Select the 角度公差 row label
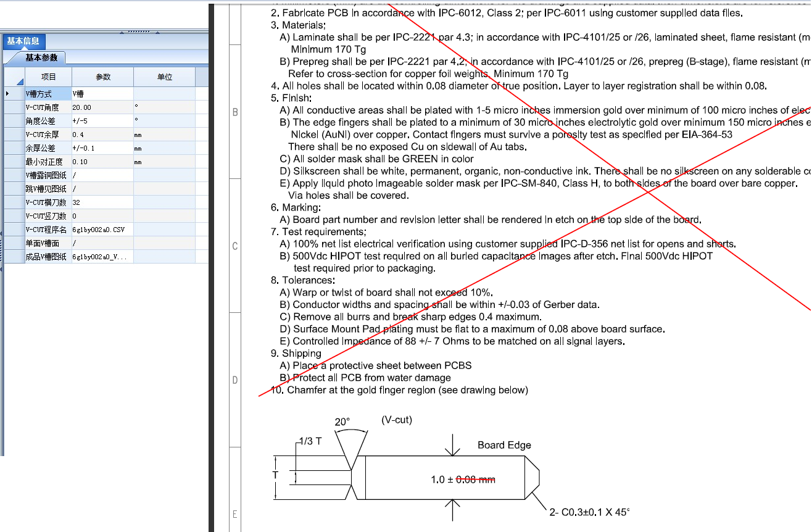This screenshot has height=532, width=812. [48, 121]
